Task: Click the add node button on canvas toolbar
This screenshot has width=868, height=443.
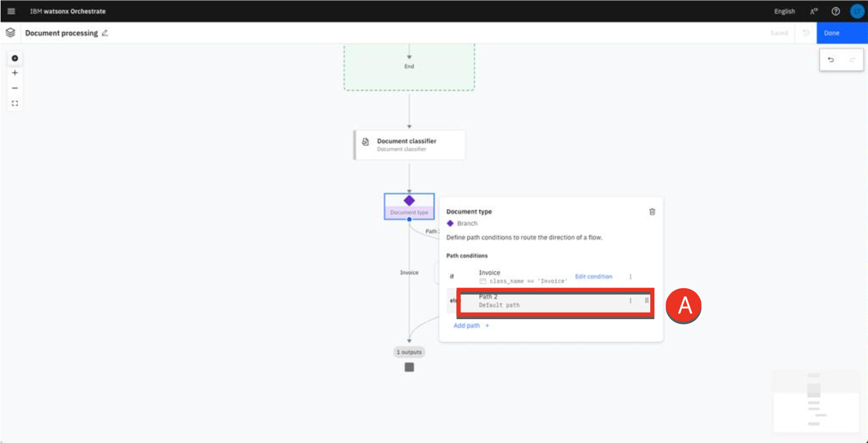Action: (15, 58)
